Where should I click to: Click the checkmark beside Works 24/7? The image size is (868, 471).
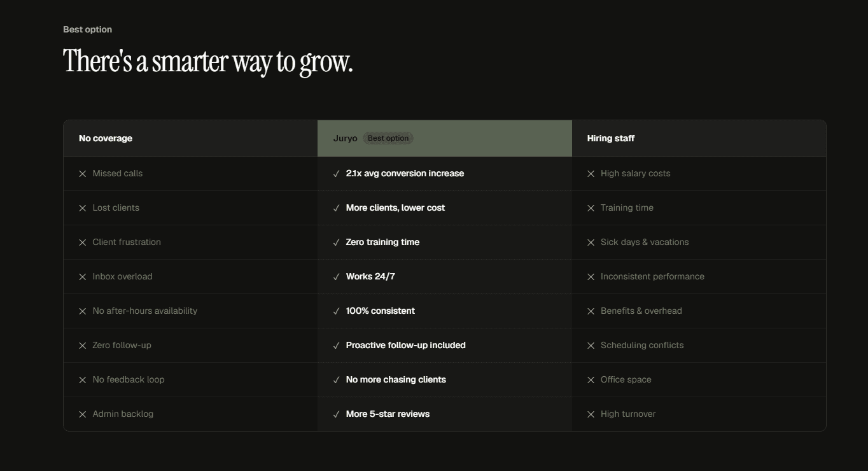[337, 277]
